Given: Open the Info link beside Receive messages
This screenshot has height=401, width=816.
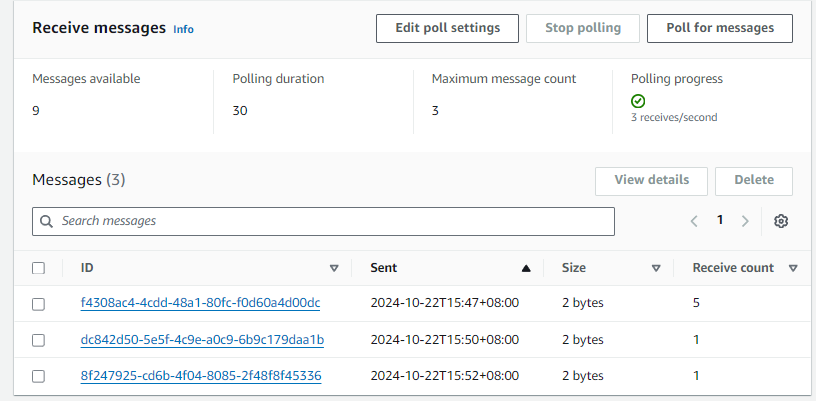Looking at the screenshot, I should tap(183, 29).
